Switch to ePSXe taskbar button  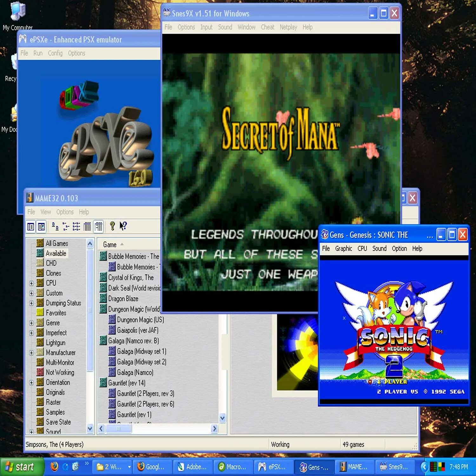pos(274,467)
